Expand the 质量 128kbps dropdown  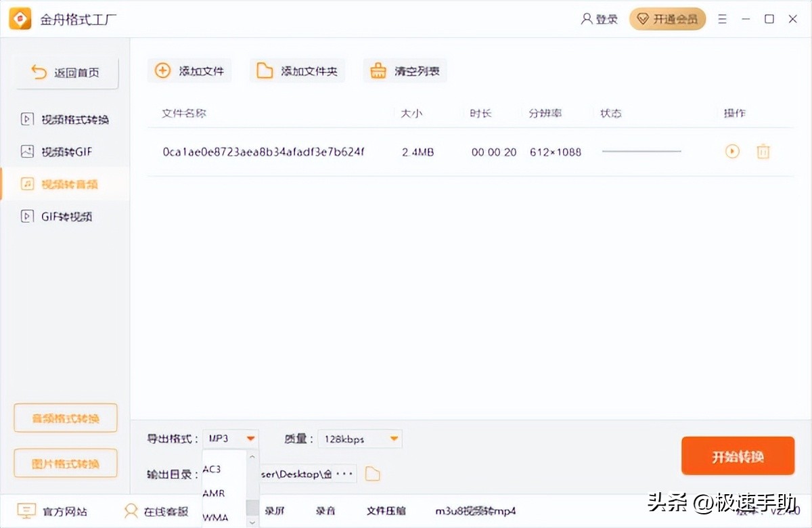[360, 439]
